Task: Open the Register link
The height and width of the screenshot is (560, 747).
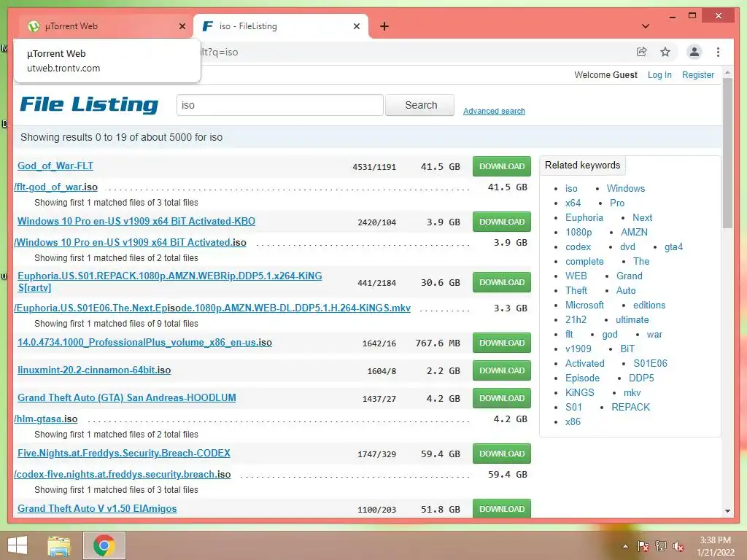Action: pos(698,75)
